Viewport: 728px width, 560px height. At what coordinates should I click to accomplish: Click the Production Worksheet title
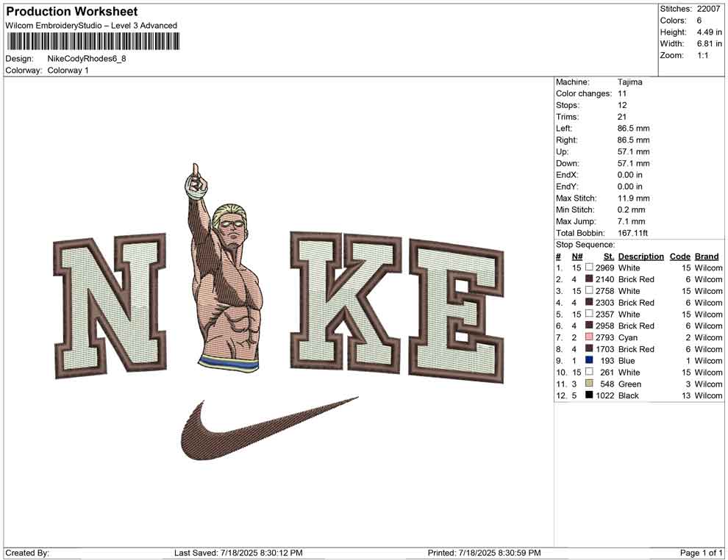[x=71, y=12]
